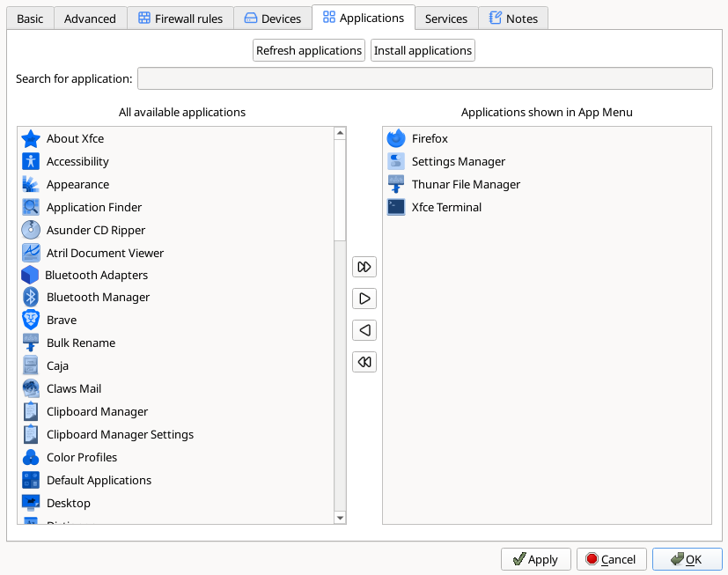
Task: Click the Accessibility app icon
Action: [x=31, y=161]
